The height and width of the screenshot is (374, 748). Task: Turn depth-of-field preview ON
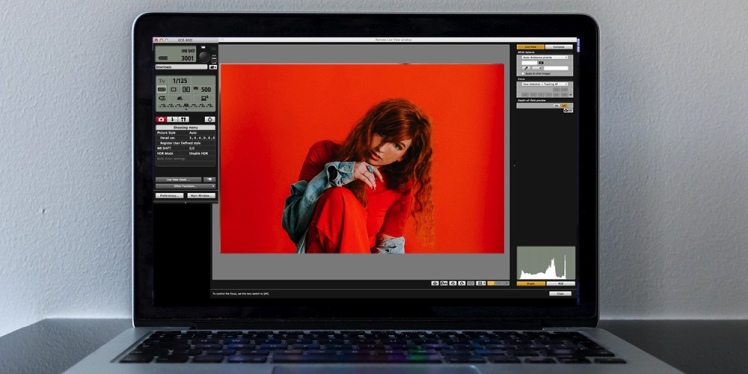pos(556,105)
